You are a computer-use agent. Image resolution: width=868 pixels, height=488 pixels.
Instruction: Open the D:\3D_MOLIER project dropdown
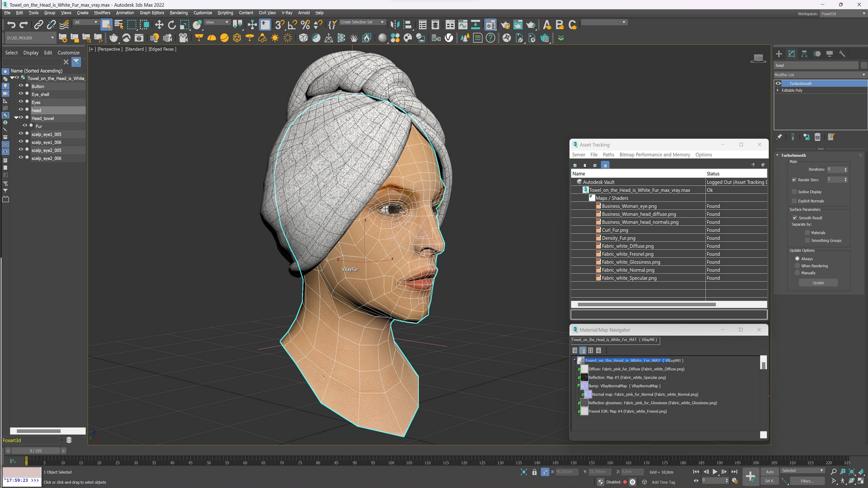click(30, 38)
